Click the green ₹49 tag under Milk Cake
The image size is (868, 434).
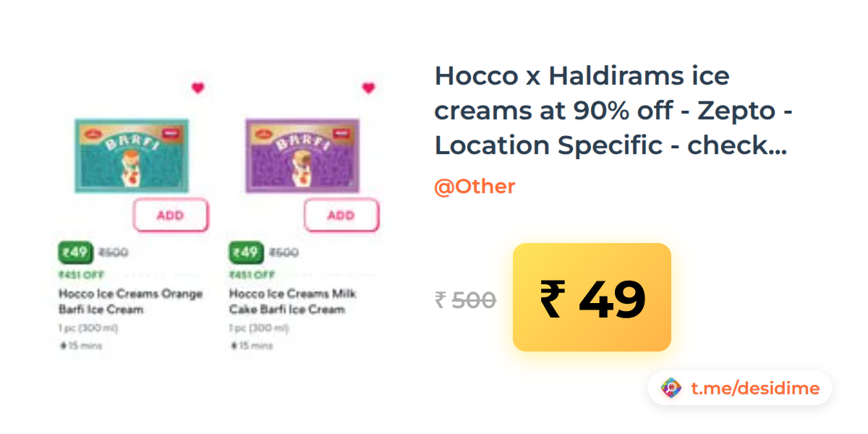245,252
